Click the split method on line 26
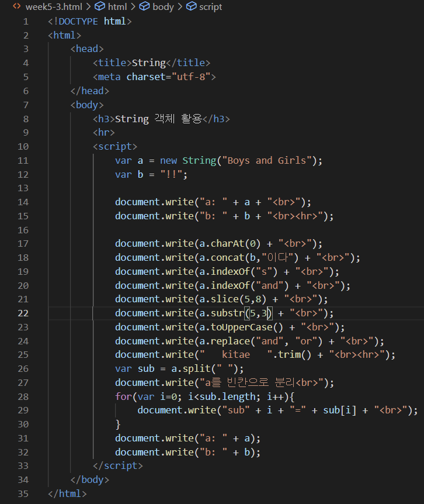424x504 pixels. pos(197,369)
